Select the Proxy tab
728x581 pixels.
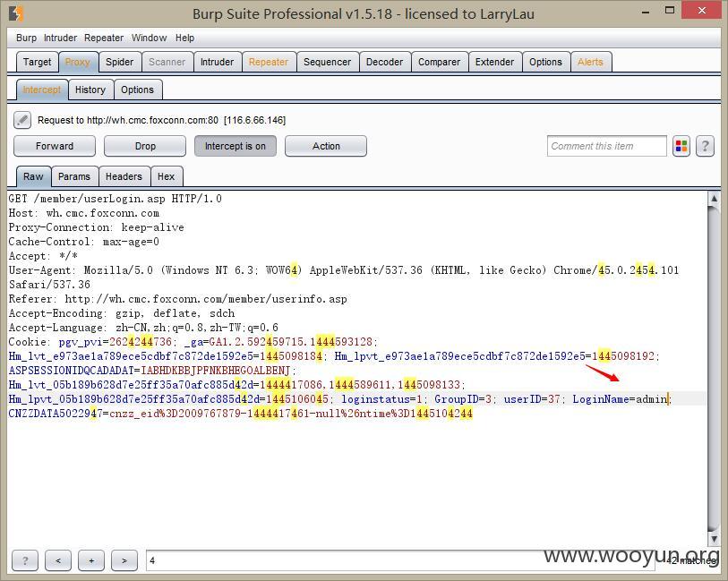point(78,62)
